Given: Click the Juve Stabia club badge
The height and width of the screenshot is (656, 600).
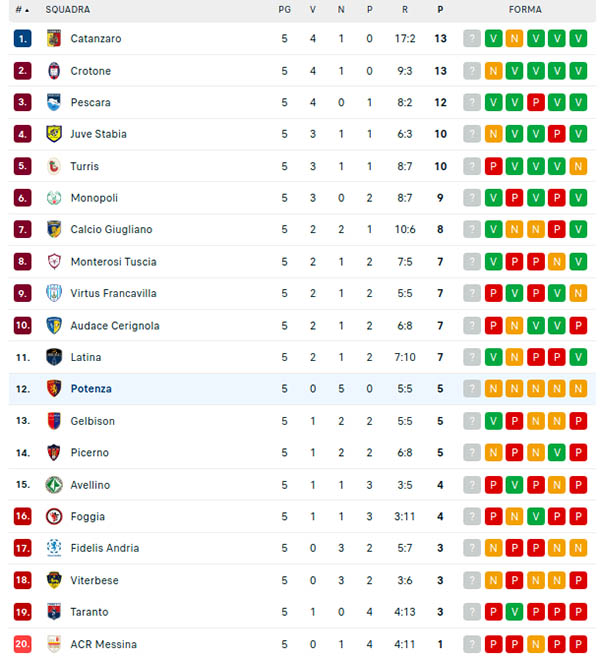Looking at the screenshot, I should tap(54, 134).
